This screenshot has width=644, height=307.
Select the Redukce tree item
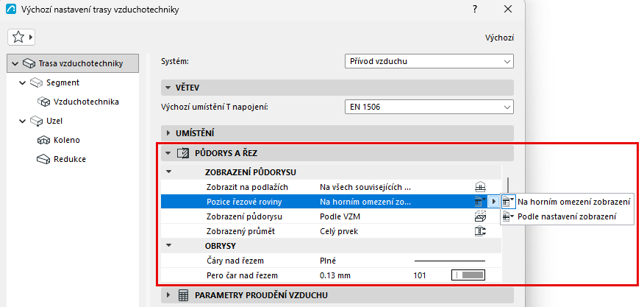pos(69,159)
